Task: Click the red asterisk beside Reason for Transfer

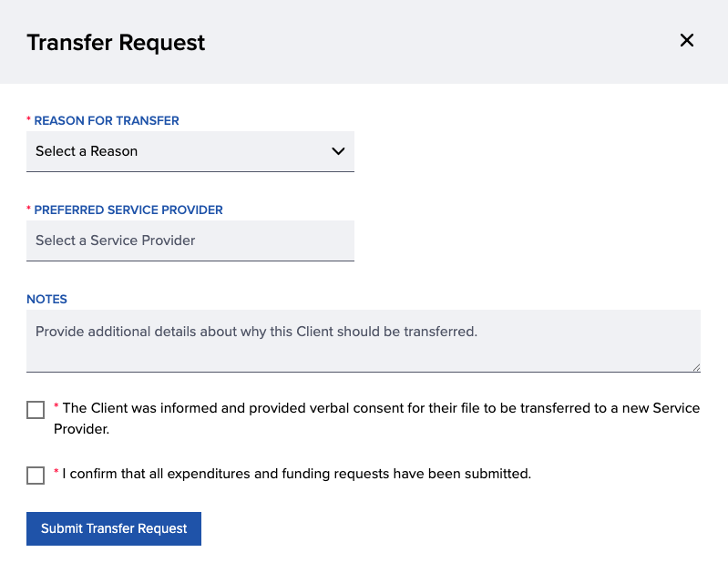Action: coord(29,119)
